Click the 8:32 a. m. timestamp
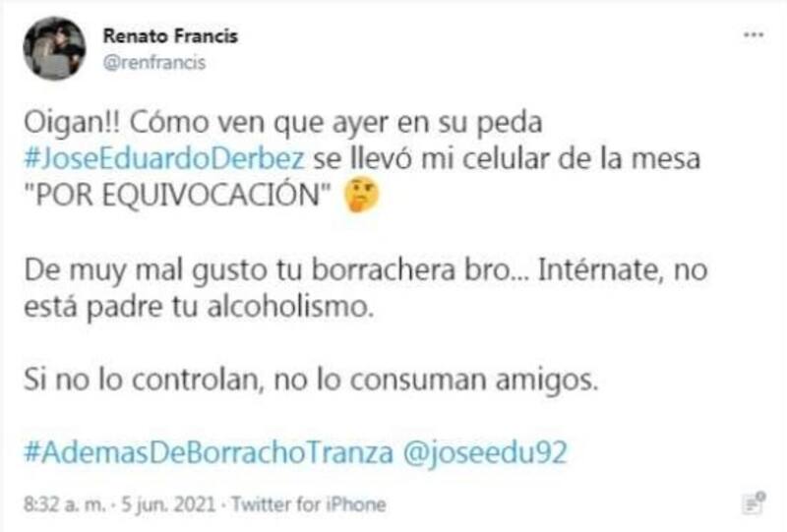The width and height of the screenshot is (787, 532). point(64,503)
